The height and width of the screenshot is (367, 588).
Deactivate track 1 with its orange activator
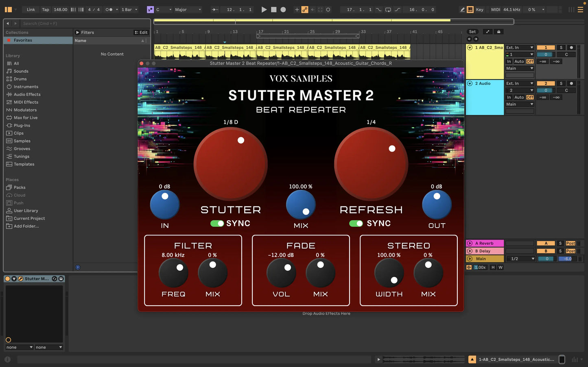(546, 48)
